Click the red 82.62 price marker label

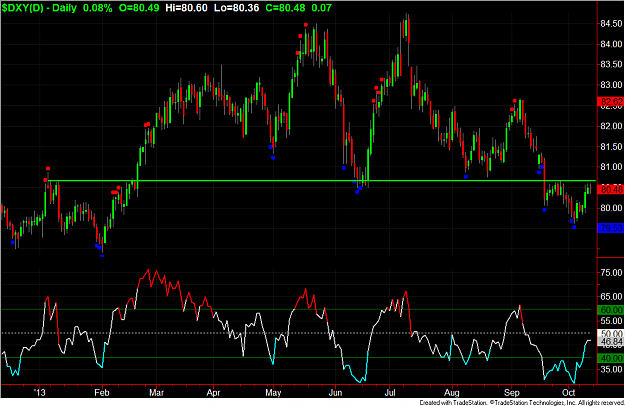pyautogui.click(x=611, y=101)
